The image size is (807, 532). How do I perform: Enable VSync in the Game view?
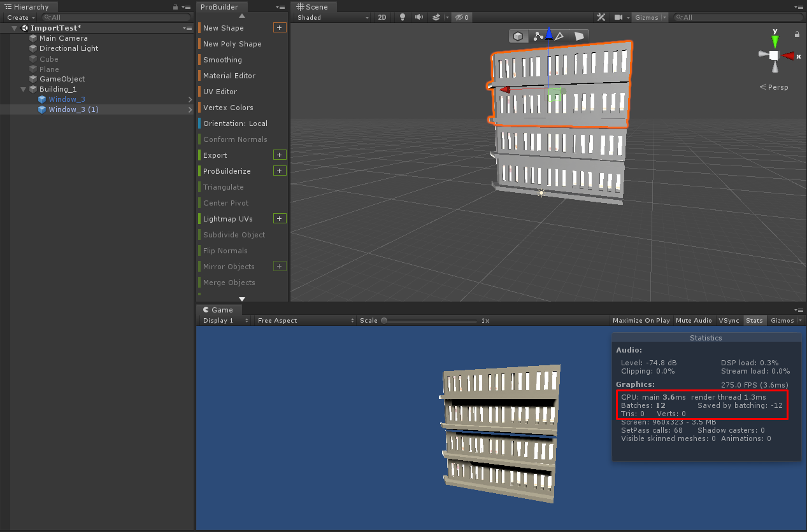coord(728,320)
